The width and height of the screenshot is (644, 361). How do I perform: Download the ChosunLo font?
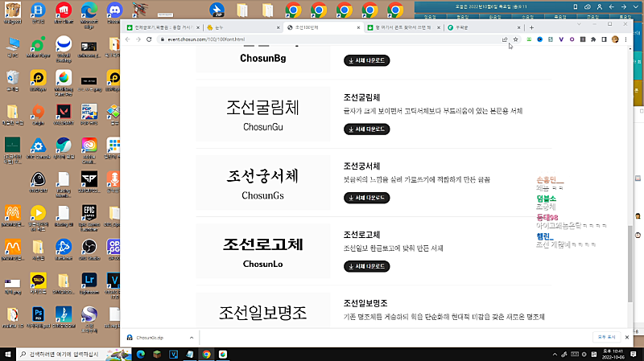[x=367, y=266]
